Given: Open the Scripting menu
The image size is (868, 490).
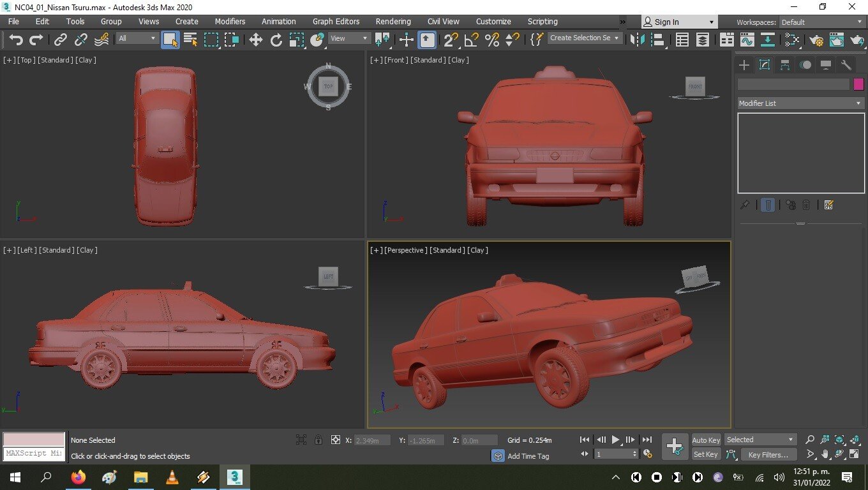Looking at the screenshot, I should (x=542, y=21).
